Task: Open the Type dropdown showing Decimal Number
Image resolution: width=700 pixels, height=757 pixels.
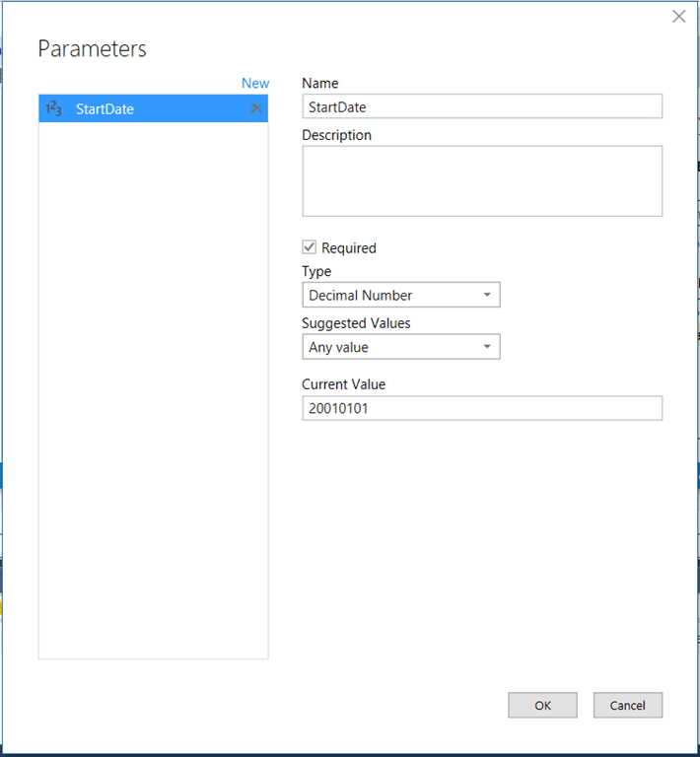Action: coord(401,295)
